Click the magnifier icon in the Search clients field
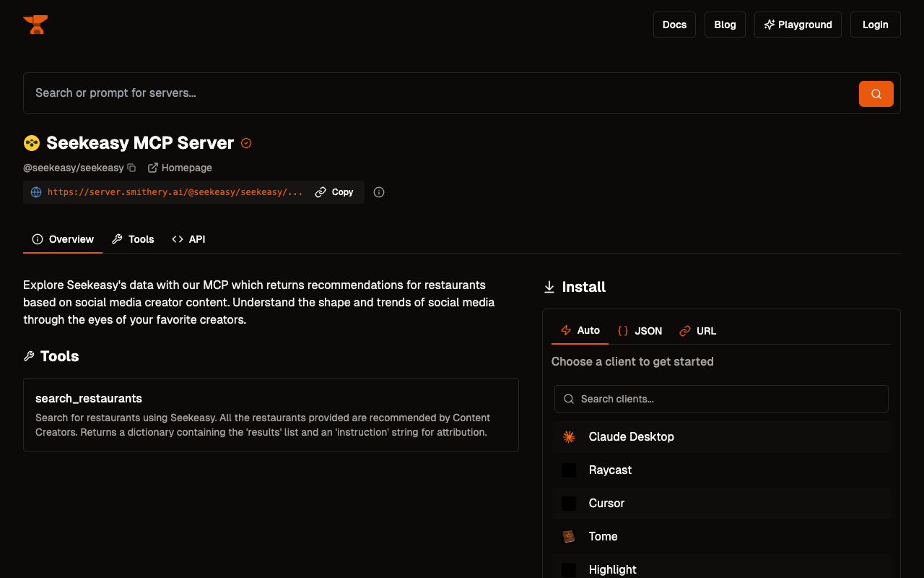This screenshot has height=578, width=924. 569,399
